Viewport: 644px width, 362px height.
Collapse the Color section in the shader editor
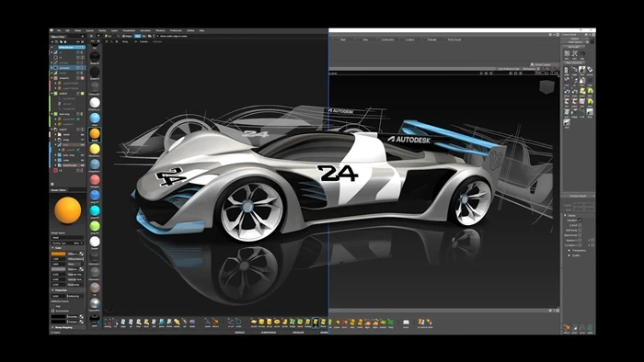[52, 248]
